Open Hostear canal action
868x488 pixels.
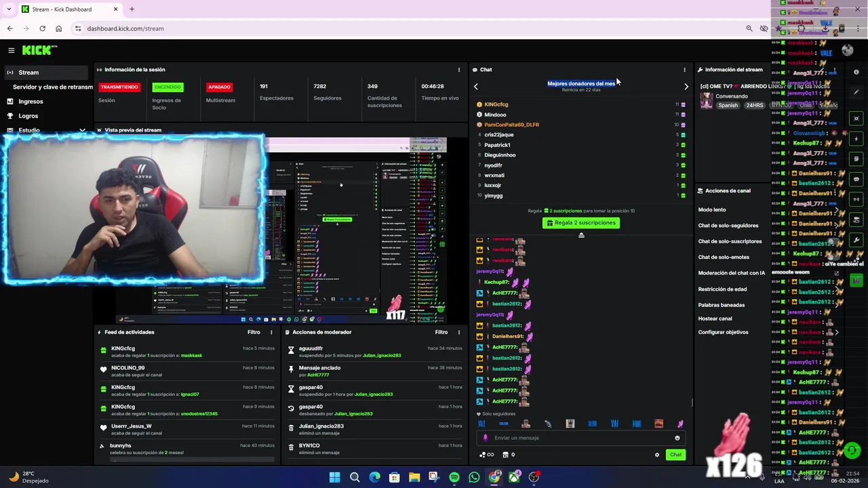coord(715,319)
